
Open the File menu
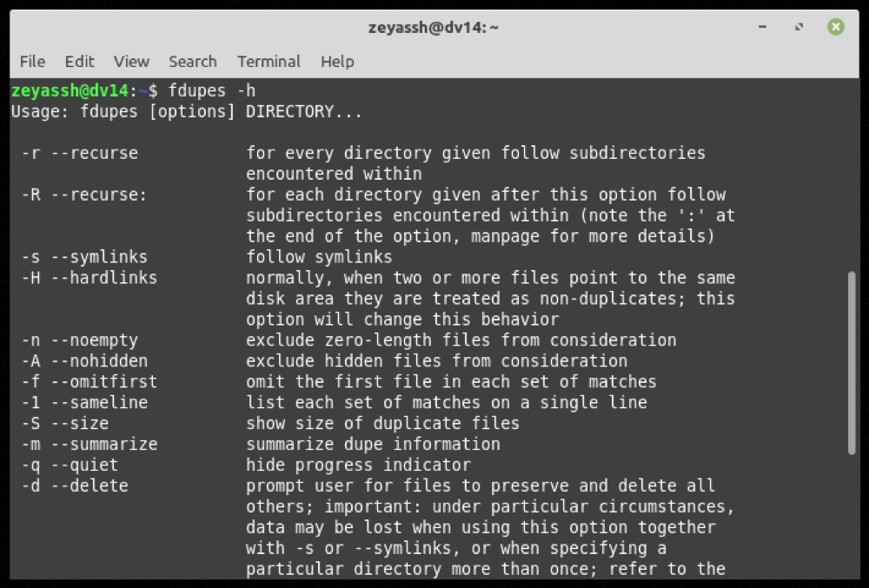[32, 62]
